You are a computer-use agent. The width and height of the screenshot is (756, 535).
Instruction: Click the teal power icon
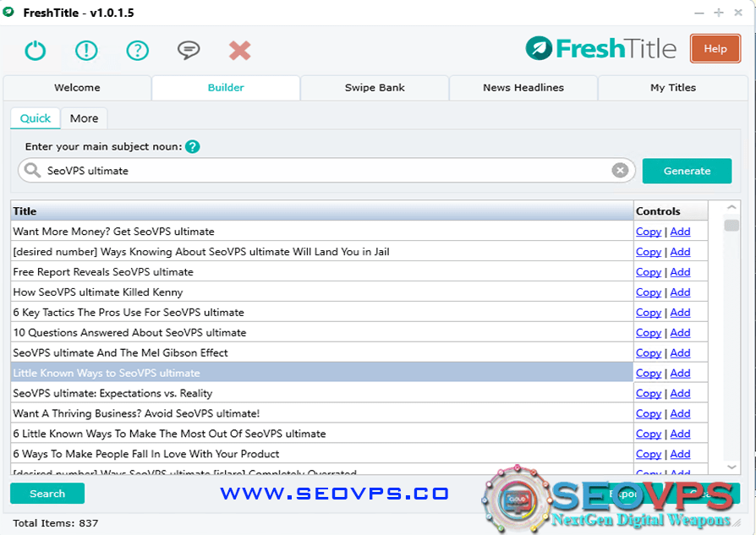click(36, 50)
